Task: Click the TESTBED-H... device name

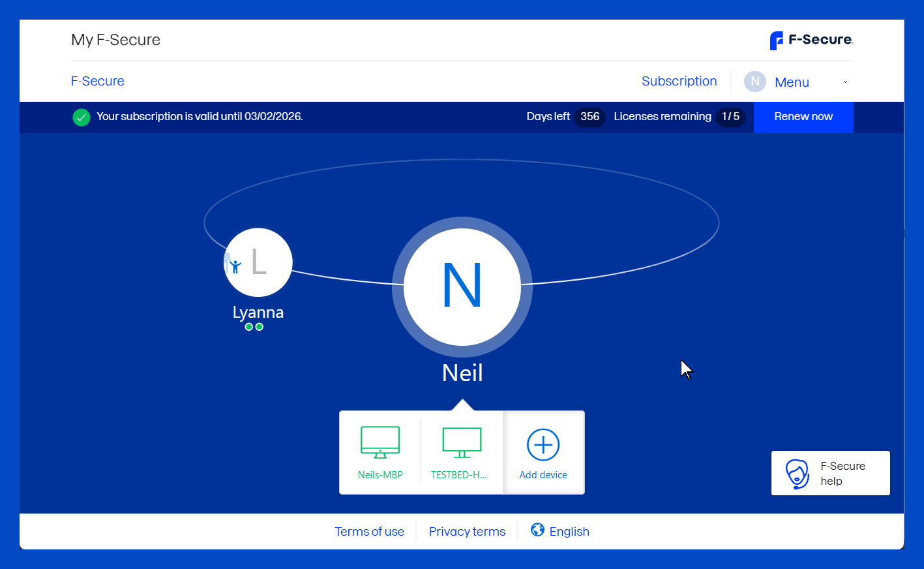Action: click(459, 475)
